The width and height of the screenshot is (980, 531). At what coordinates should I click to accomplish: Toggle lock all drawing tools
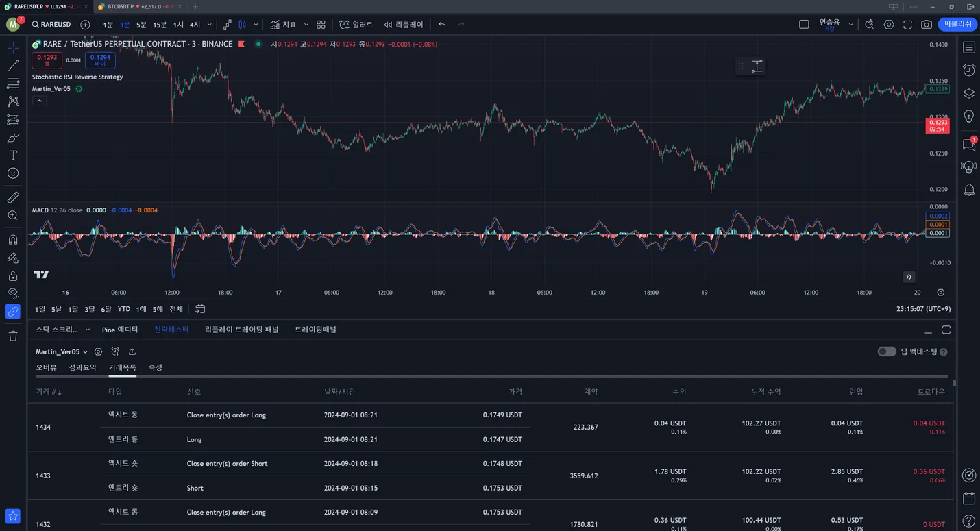point(13,276)
